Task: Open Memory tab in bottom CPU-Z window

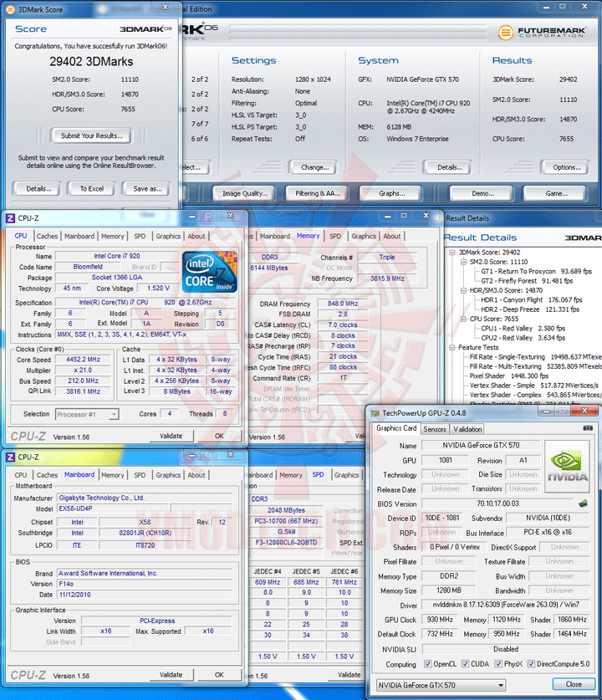Action: pyautogui.click(x=112, y=475)
